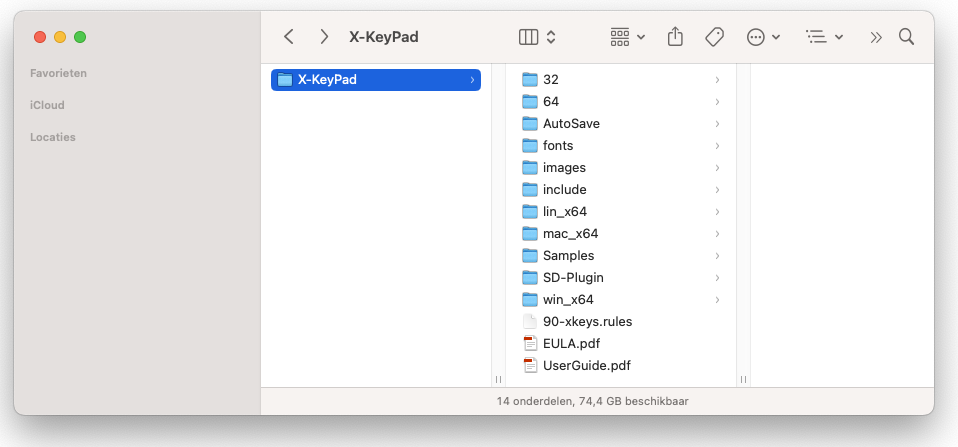Click the second column resize handle

coord(743,379)
